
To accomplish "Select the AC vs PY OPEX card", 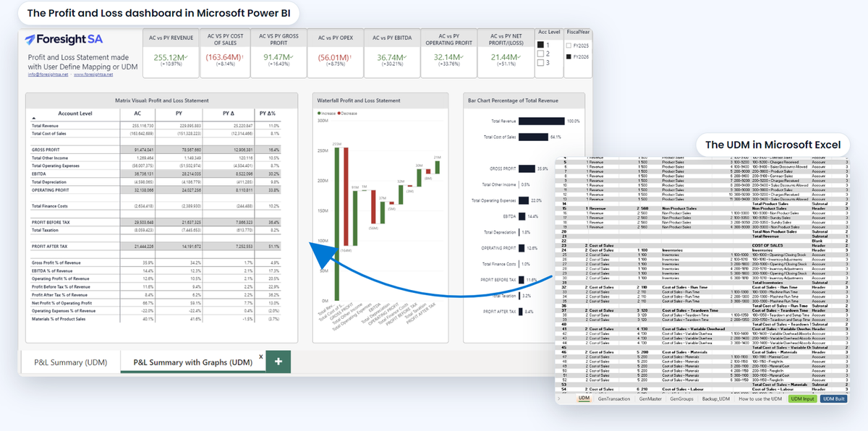I will [334, 53].
